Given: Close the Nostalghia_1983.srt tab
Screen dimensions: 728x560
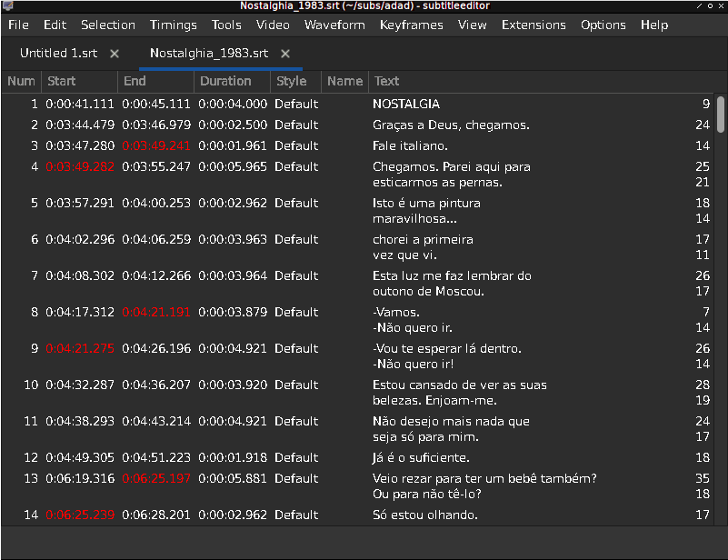Looking at the screenshot, I should tap(284, 54).
